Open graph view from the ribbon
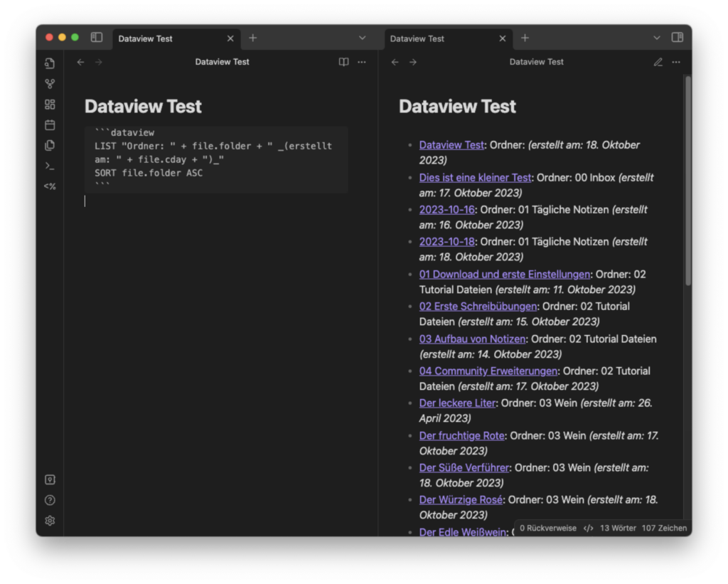Screen dimensions: 728x584 50,84
